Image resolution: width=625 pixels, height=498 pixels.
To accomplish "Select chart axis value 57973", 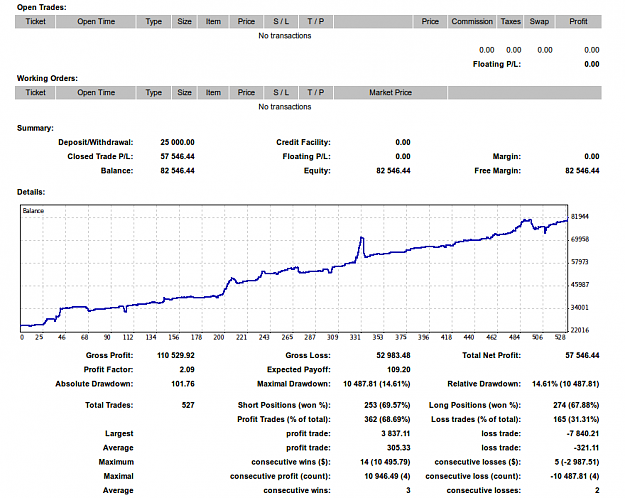I will point(580,262).
